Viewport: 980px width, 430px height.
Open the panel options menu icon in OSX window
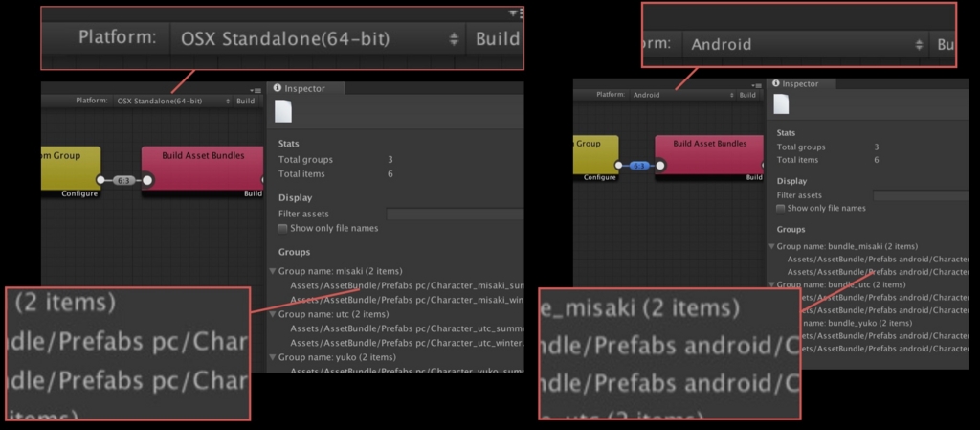257,91
